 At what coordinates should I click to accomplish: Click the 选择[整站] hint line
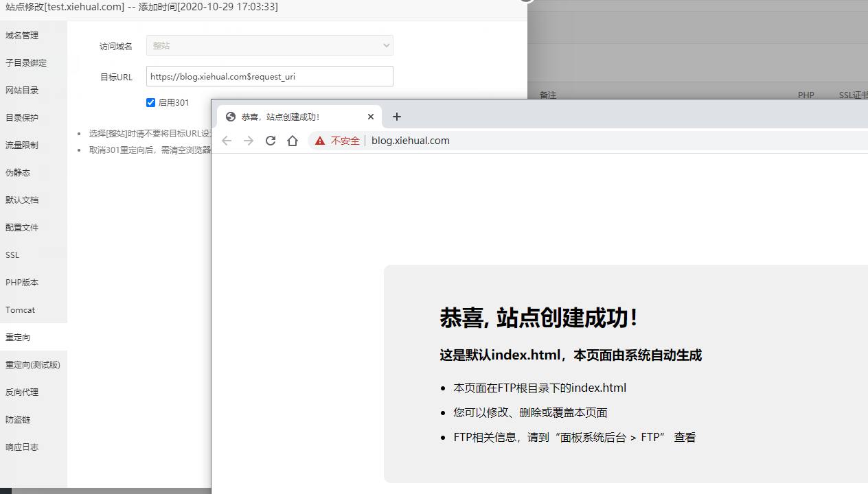150,133
